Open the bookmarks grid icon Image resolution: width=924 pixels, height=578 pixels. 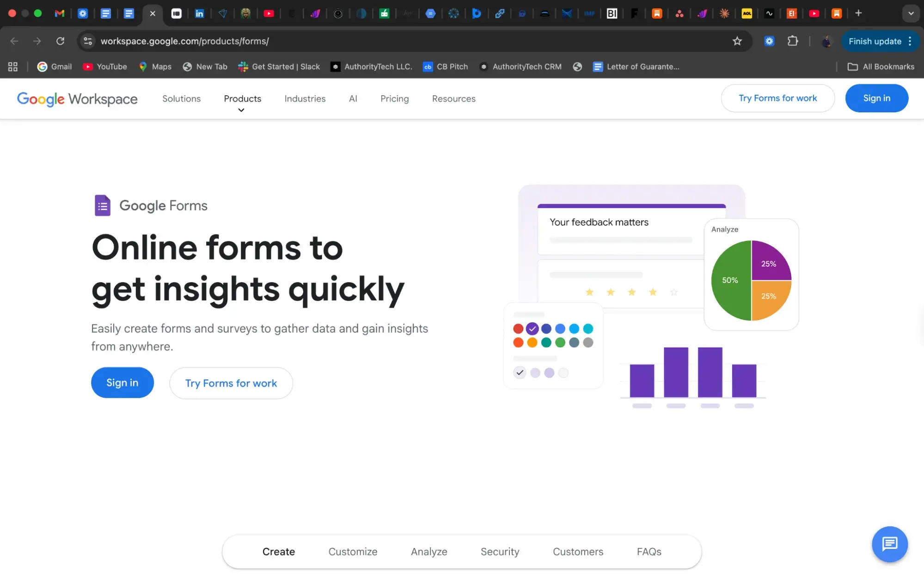pyautogui.click(x=12, y=67)
